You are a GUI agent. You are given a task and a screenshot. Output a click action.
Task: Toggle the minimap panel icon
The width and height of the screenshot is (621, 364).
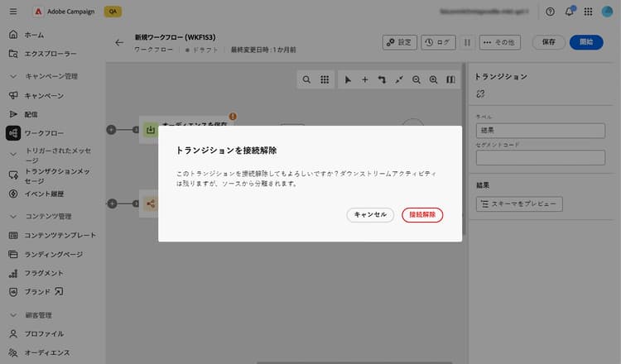point(450,79)
